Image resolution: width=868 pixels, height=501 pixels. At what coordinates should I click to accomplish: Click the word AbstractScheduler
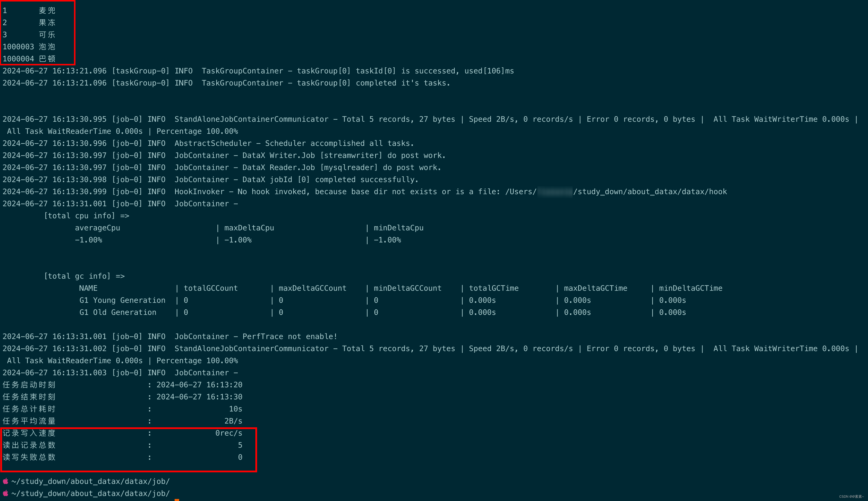click(x=213, y=143)
